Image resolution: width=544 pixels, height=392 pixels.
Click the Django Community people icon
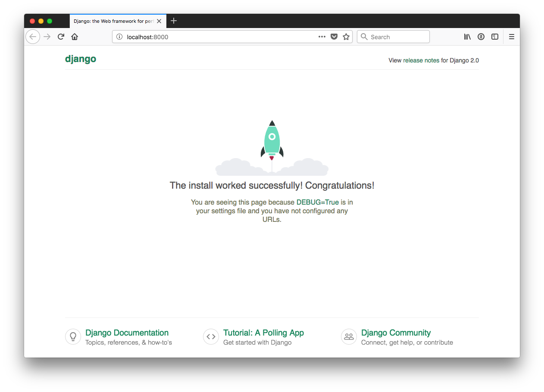point(349,336)
